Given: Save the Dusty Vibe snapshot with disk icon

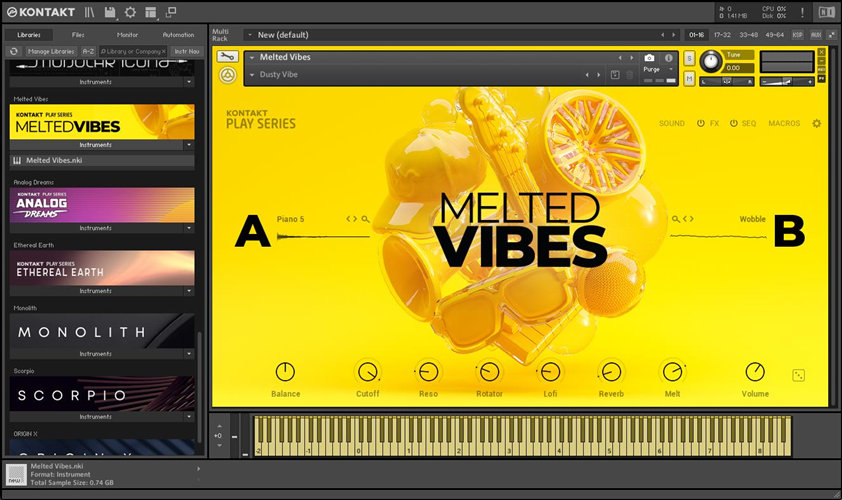Looking at the screenshot, I should (615, 75).
